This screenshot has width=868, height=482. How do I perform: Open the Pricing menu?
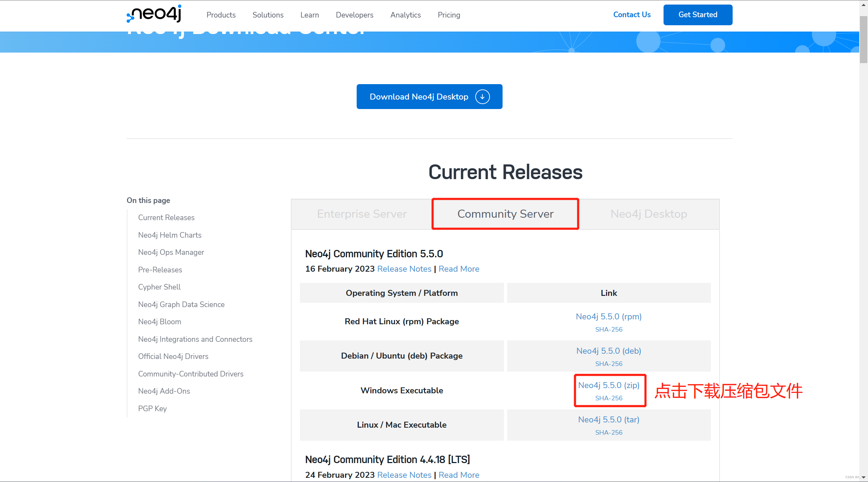[449, 15]
